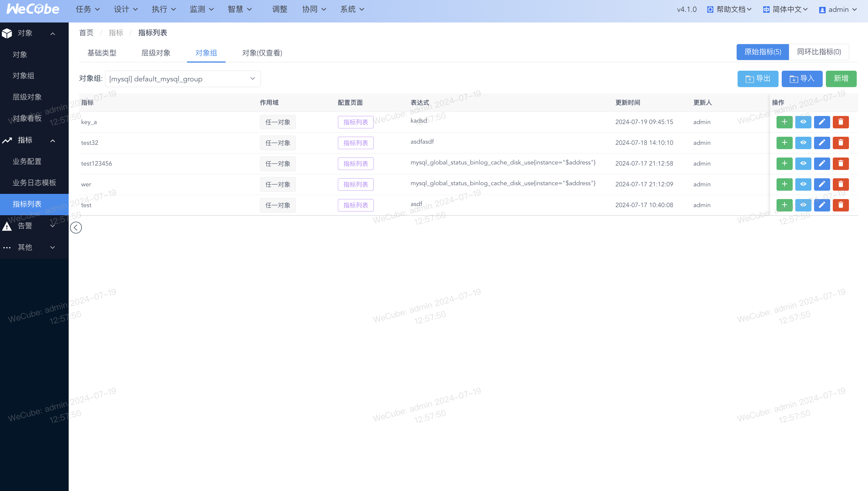868x491 pixels.
Task: View wer metric via eye icon
Action: [x=803, y=184]
